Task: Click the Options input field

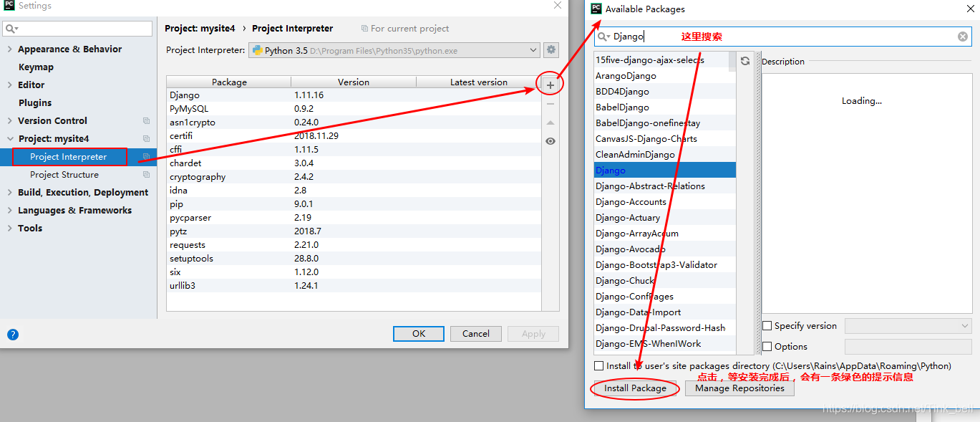Action: [x=908, y=347]
